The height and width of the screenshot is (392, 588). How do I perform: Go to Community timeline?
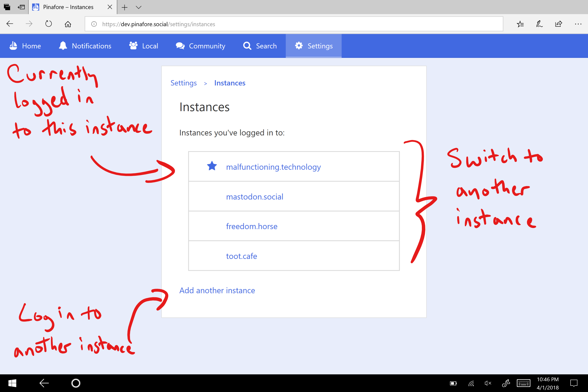tap(200, 46)
